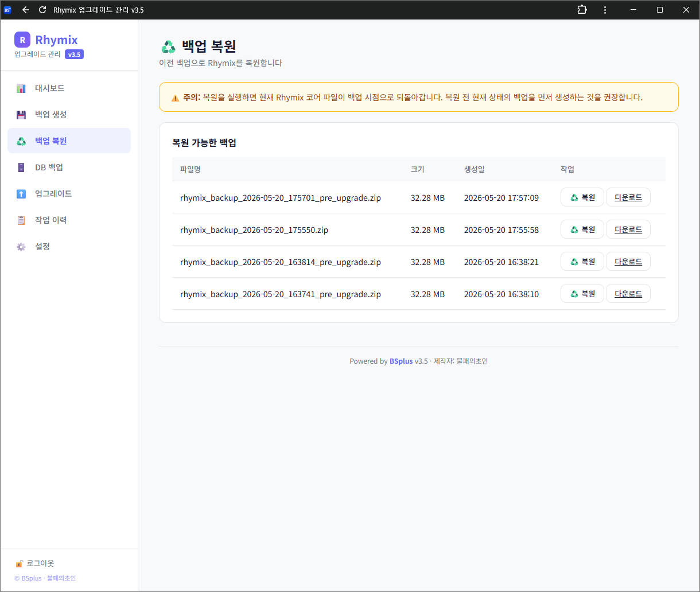Click filename rhymix_backup_2026-05-20_163741_pre_upgrade.zip
700x592 pixels.
281,294
